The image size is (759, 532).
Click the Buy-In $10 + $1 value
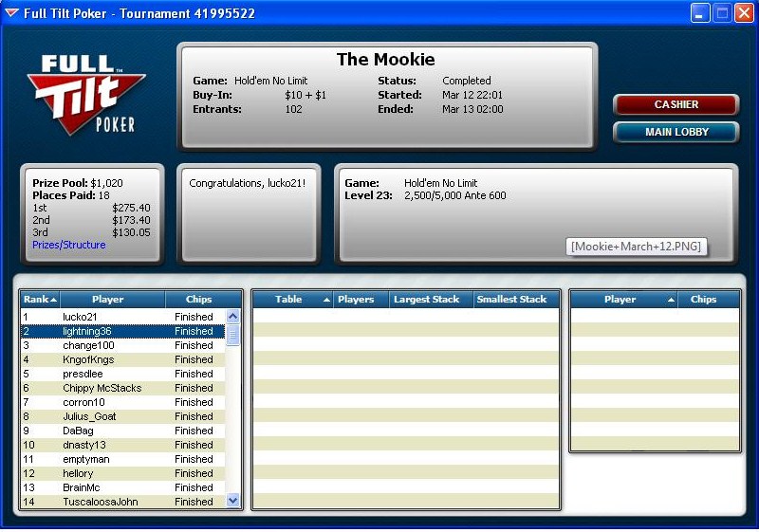(x=305, y=95)
